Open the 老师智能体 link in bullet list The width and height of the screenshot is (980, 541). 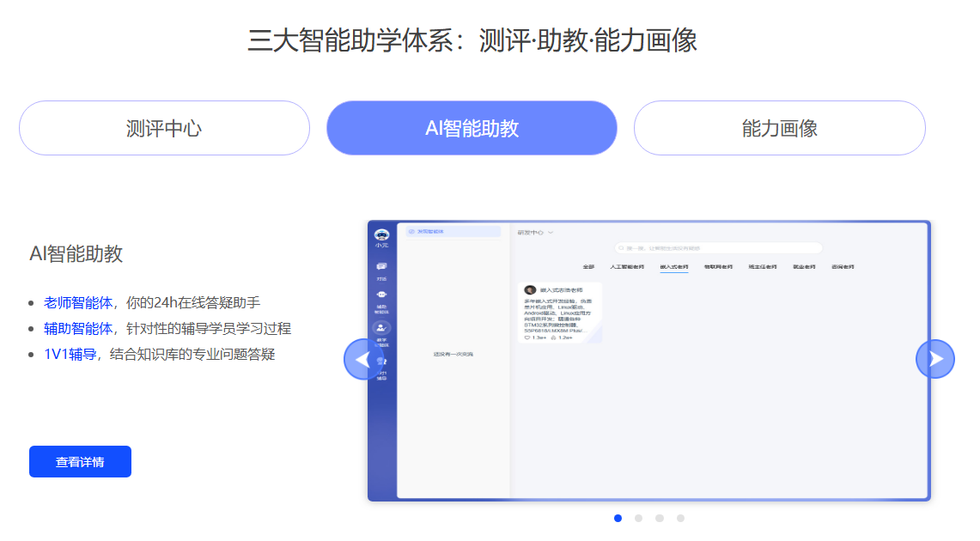pyautogui.click(x=78, y=303)
